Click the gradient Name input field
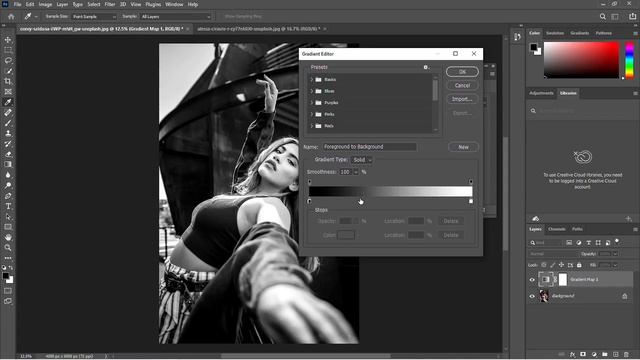This screenshot has width=640, height=360. (369, 147)
